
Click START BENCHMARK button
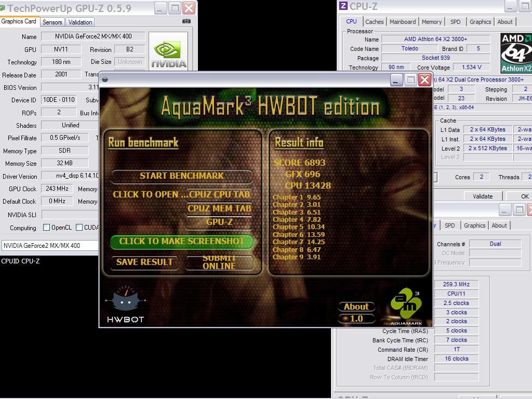(x=182, y=176)
